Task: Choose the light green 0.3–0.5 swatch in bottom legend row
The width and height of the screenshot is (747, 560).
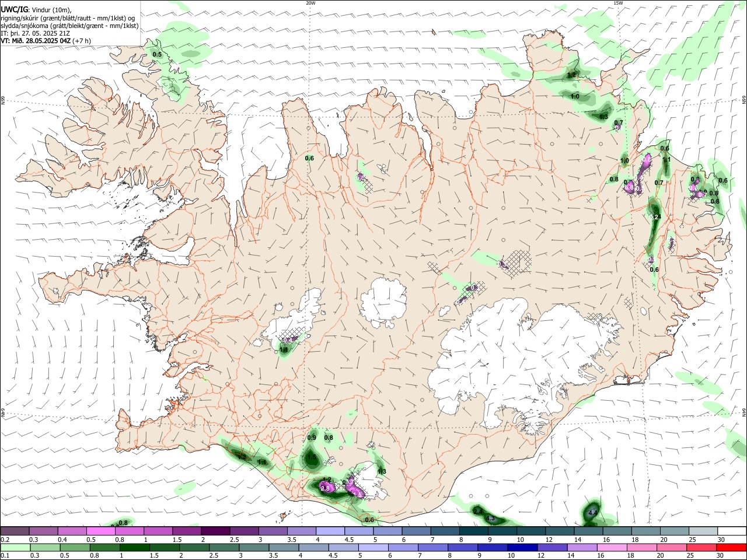Action: point(45,547)
